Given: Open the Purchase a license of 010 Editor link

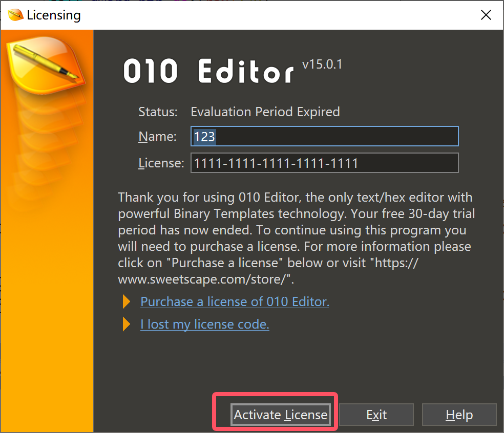Looking at the screenshot, I should point(235,301).
